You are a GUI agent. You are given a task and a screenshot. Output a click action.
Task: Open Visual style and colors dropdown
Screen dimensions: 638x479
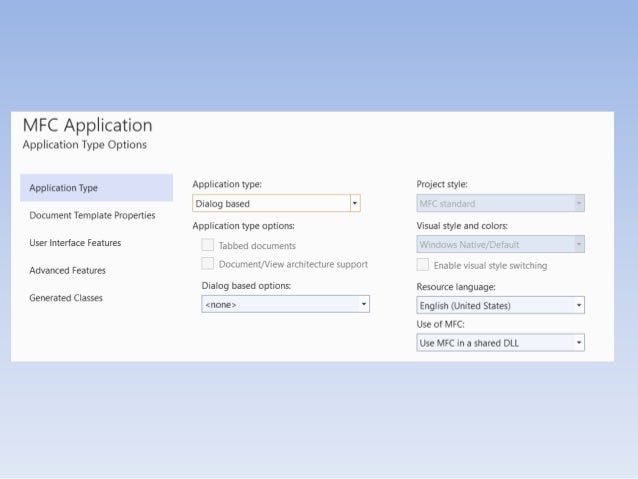click(x=500, y=244)
